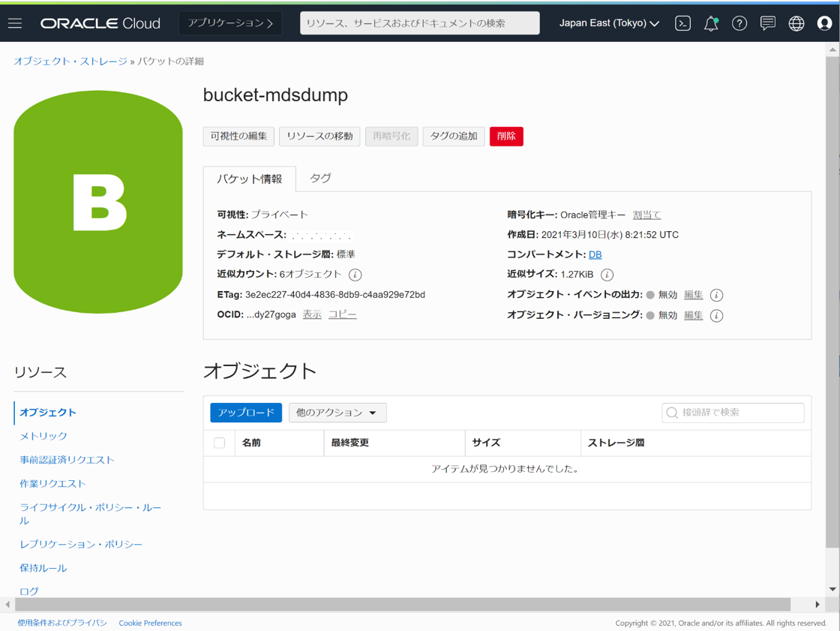Tick the select-all checkbox in the object table
The image size is (840, 631).
pyautogui.click(x=219, y=443)
